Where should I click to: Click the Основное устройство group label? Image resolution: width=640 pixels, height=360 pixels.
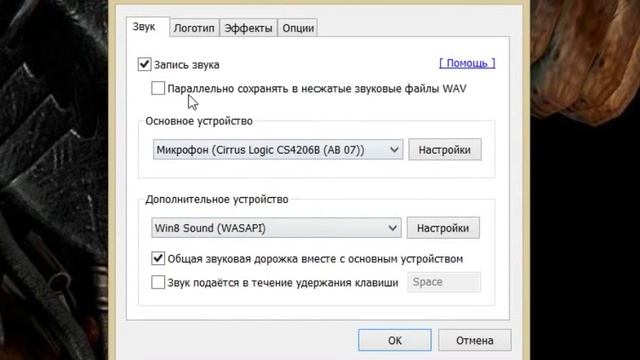(x=199, y=121)
